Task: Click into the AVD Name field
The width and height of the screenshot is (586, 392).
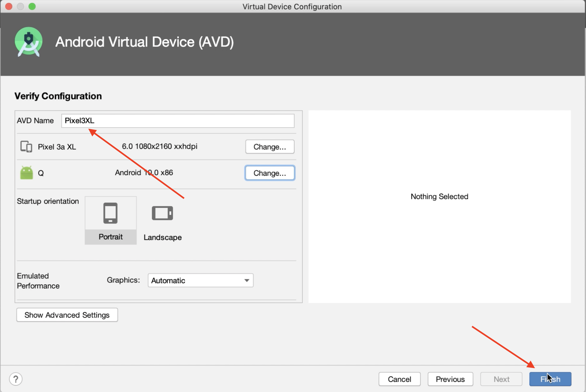Action: (178, 121)
